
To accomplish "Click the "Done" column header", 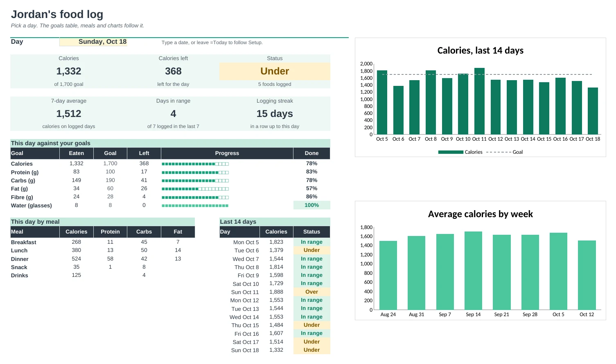I will (x=311, y=153).
